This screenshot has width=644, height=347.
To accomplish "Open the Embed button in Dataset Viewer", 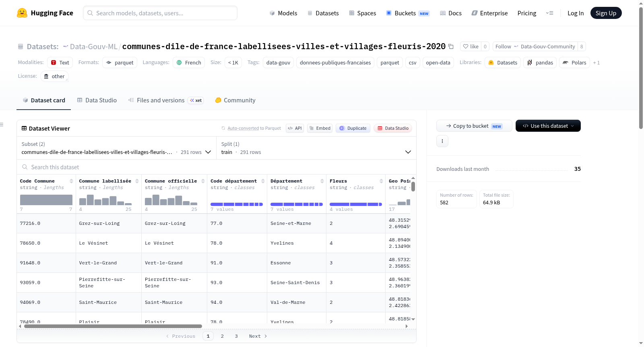I will coord(320,128).
